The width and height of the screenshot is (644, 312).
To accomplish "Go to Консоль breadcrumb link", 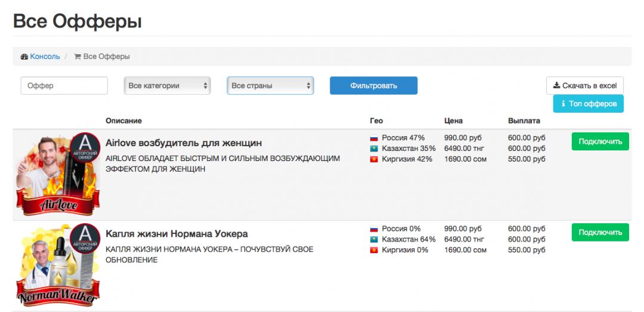I will point(45,57).
